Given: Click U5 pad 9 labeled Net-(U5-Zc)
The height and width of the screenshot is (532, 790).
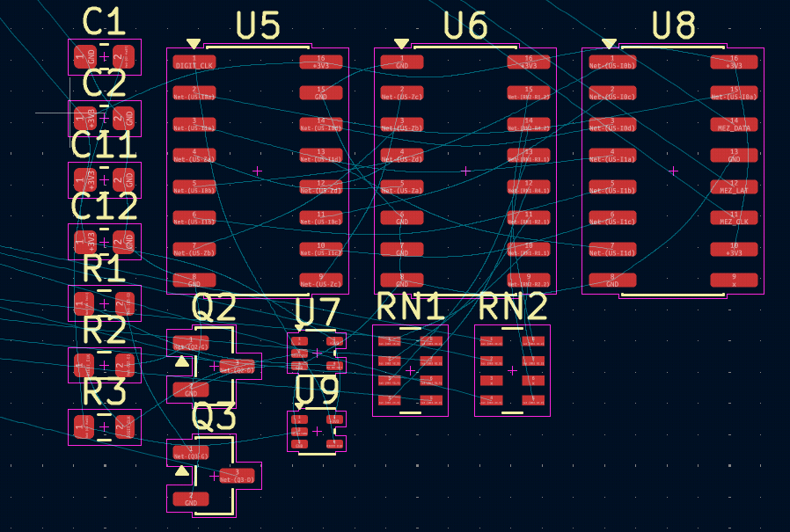Looking at the screenshot, I should [321, 281].
